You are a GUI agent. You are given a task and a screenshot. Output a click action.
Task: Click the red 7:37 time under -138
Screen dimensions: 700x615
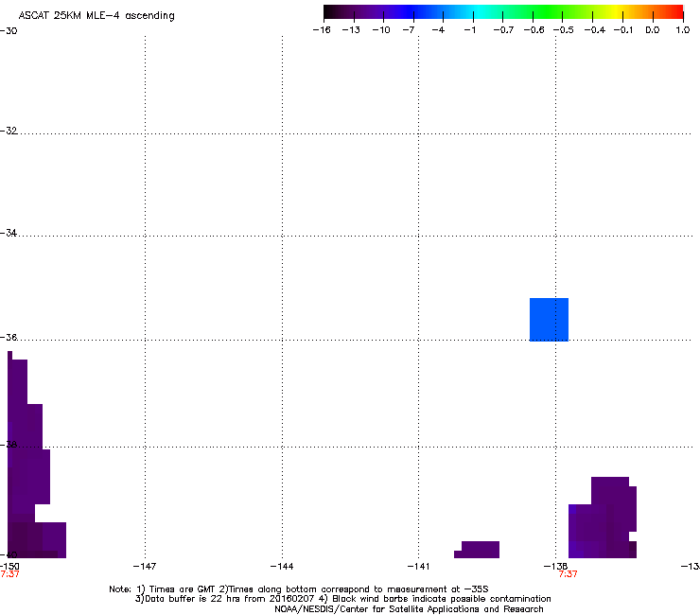coord(568,574)
